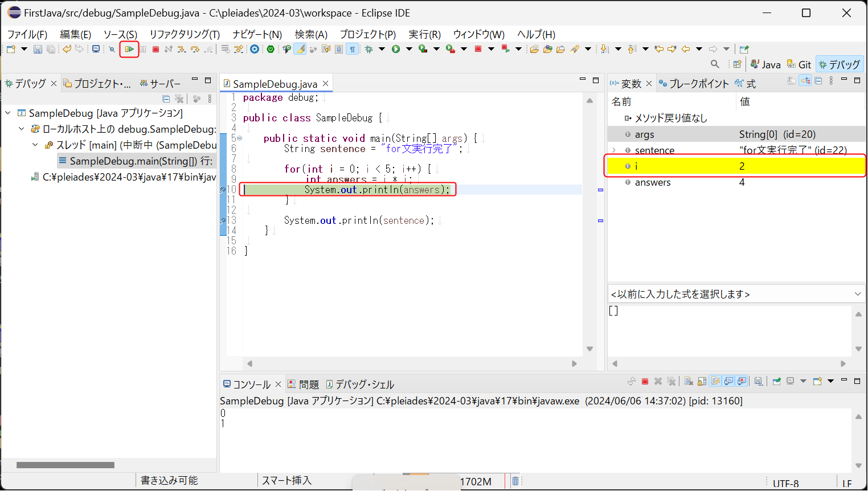Switch to the Java perspective

click(x=765, y=64)
